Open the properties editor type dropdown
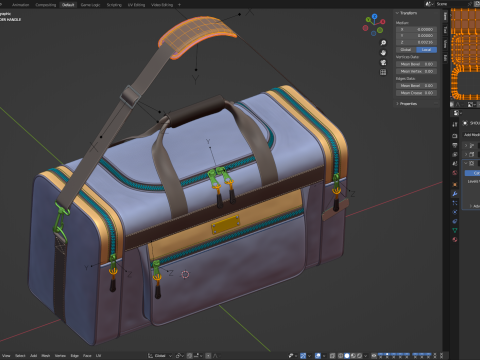Screen dimensions: 480x360 (x=457, y=113)
